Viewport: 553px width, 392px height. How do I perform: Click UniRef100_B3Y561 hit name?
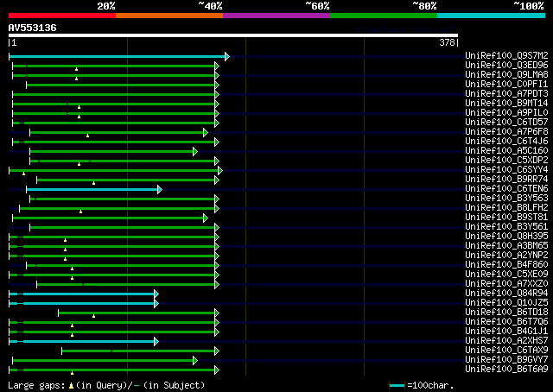[506, 227]
